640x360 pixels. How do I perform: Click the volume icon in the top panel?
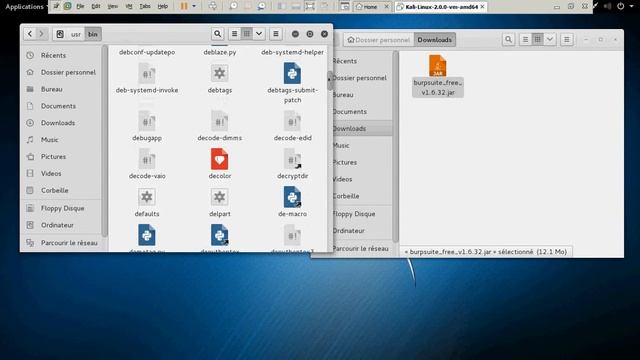pyautogui.click(x=607, y=6)
